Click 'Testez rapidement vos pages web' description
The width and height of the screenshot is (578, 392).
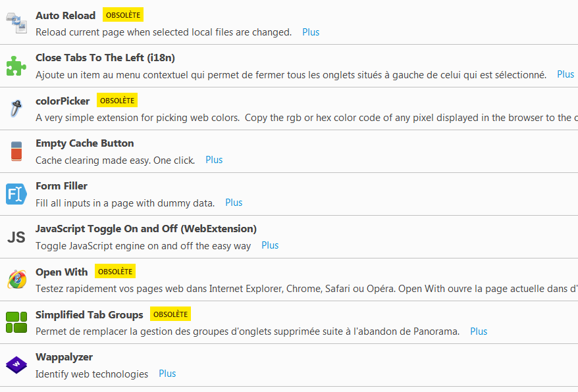[307, 289]
